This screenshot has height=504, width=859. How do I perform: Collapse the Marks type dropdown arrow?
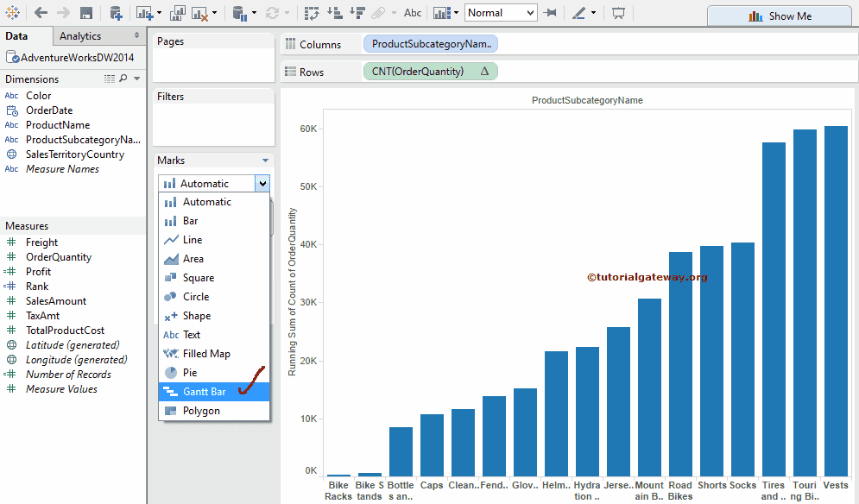pos(262,183)
